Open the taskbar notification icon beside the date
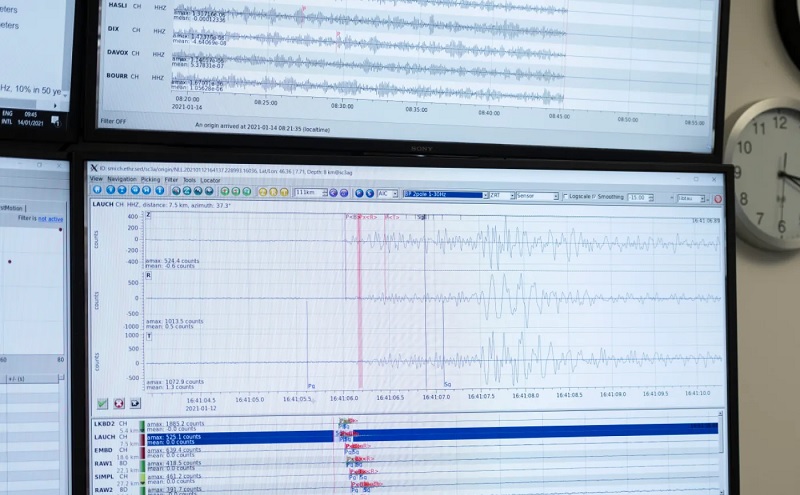 [x=55, y=120]
